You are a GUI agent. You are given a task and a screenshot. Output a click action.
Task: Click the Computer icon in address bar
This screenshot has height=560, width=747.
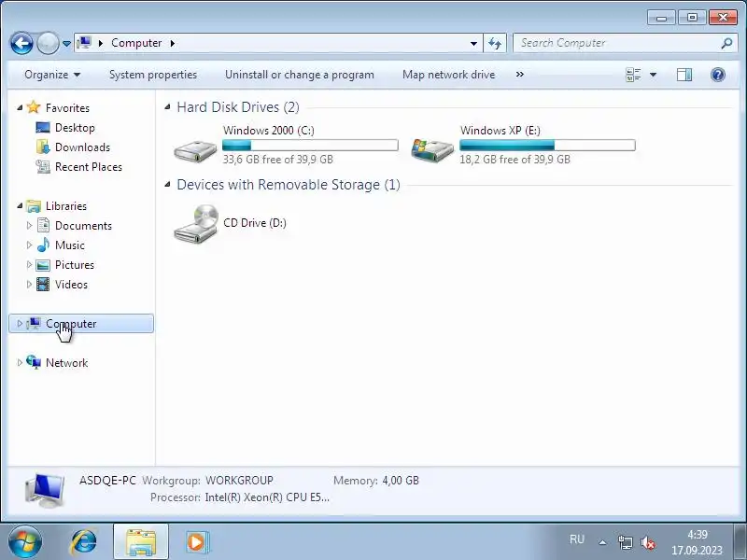(x=84, y=43)
